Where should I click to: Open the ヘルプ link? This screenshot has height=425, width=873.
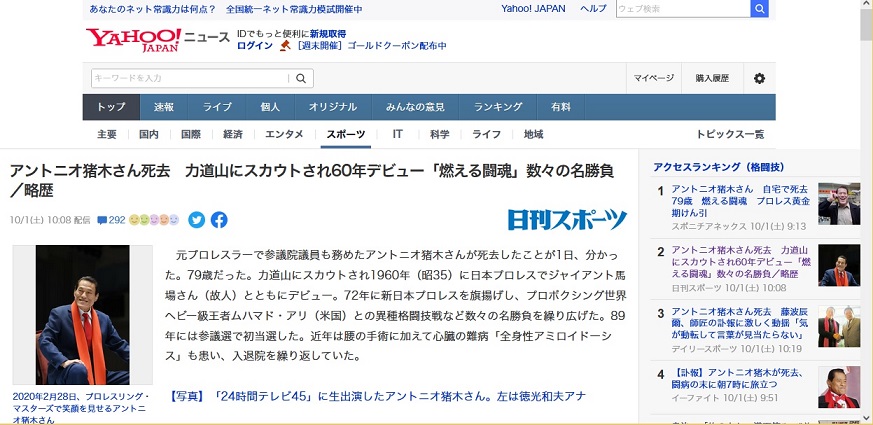point(594,8)
